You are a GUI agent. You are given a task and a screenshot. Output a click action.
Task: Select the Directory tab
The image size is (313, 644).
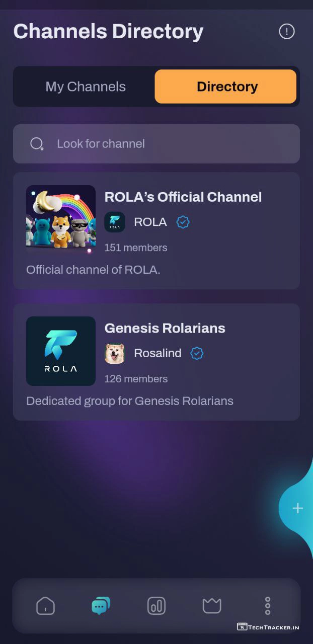[226, 87]
